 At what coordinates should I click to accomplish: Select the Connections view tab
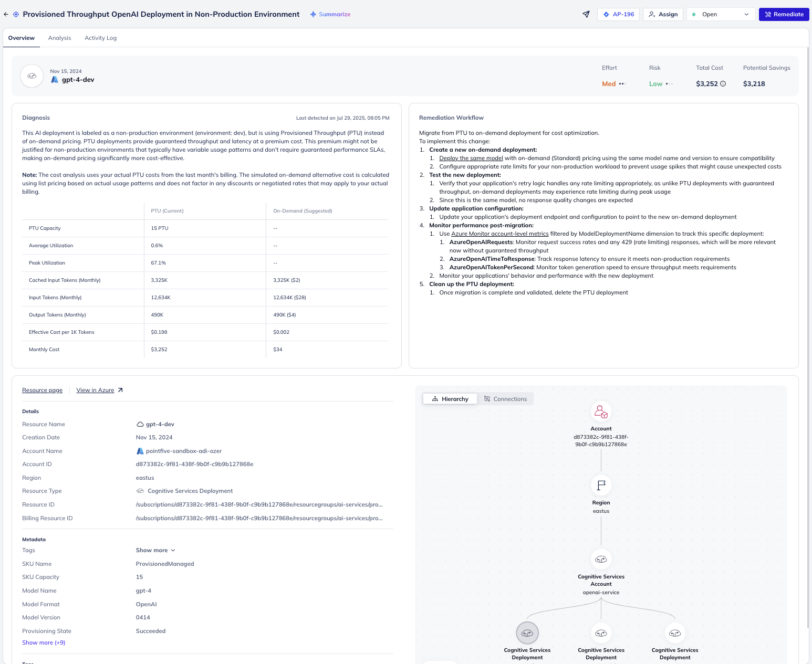pos(505,399)
